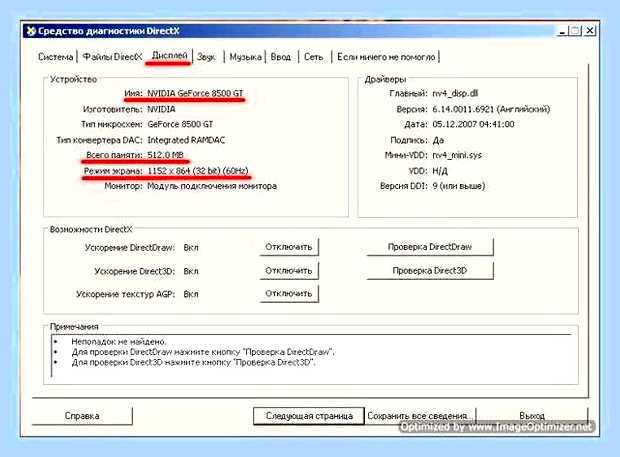This screenshot has width=620, height=457.
Task: Click Вкл status beside Ускорение Direct3D
Action: point(191,271)
